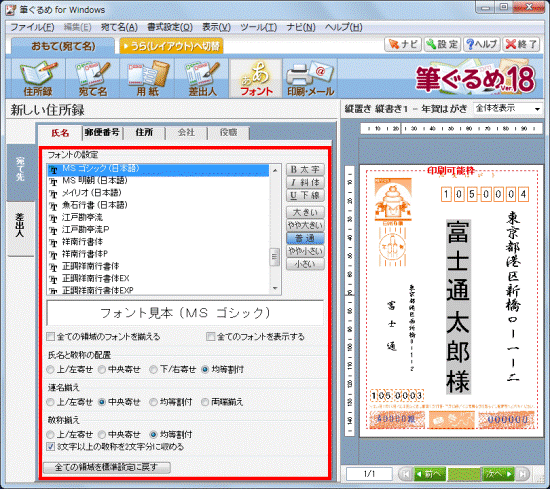Viewport: 550px width, 489px height.
Task: Open the ヘルプ(H) menu
Action: click(343, 27)
